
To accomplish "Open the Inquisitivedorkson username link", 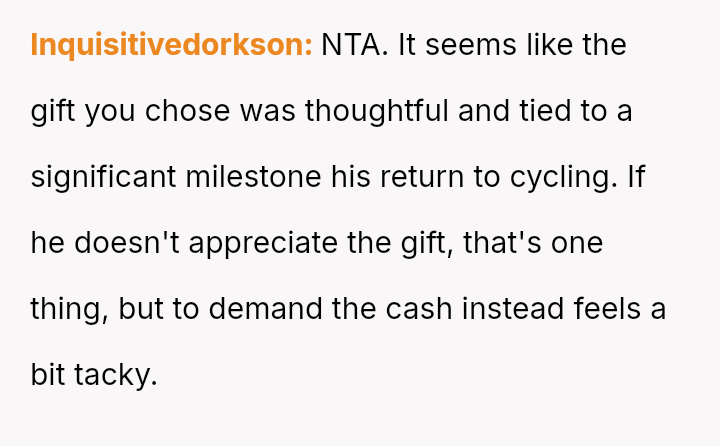I will (x=171, y=46).
